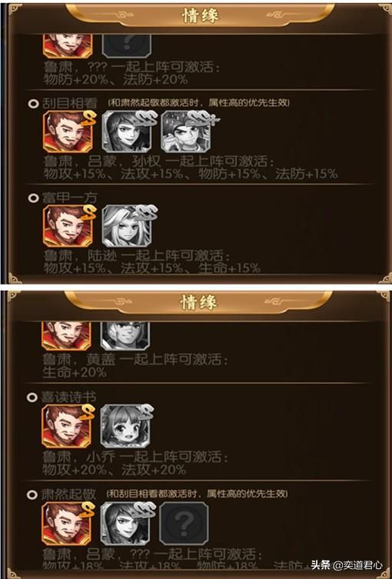Viewport: 392px width, 579px height.
Task: Tap Sun Quan portrait in 刮目相看 bond
Action: click(x=186, y=132)
